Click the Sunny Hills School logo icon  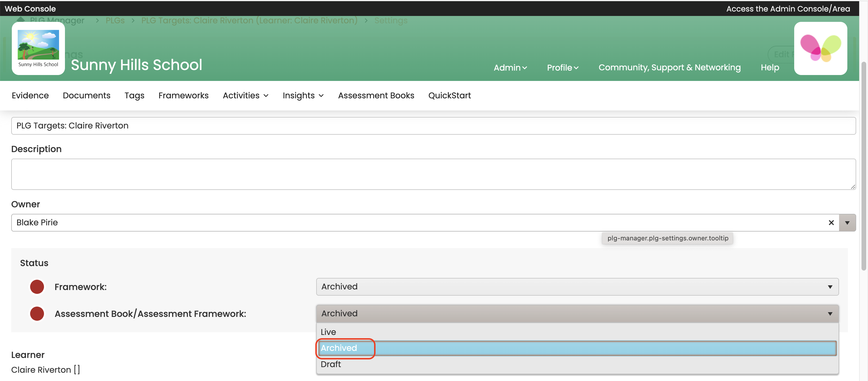tap(38, 48)
